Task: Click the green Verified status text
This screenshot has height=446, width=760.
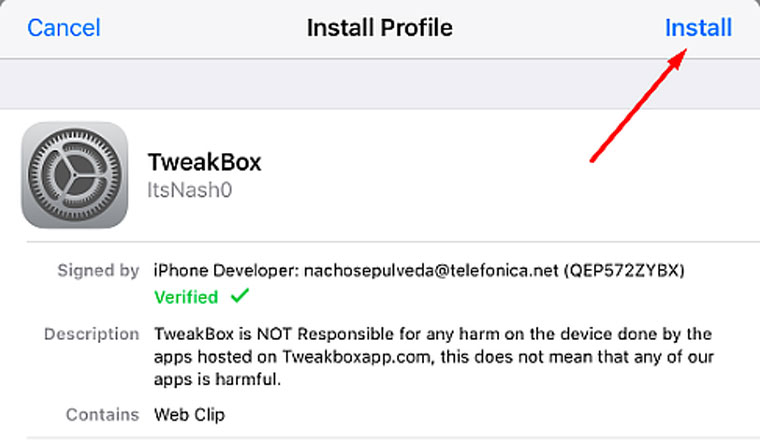Action: pos(186,297)
